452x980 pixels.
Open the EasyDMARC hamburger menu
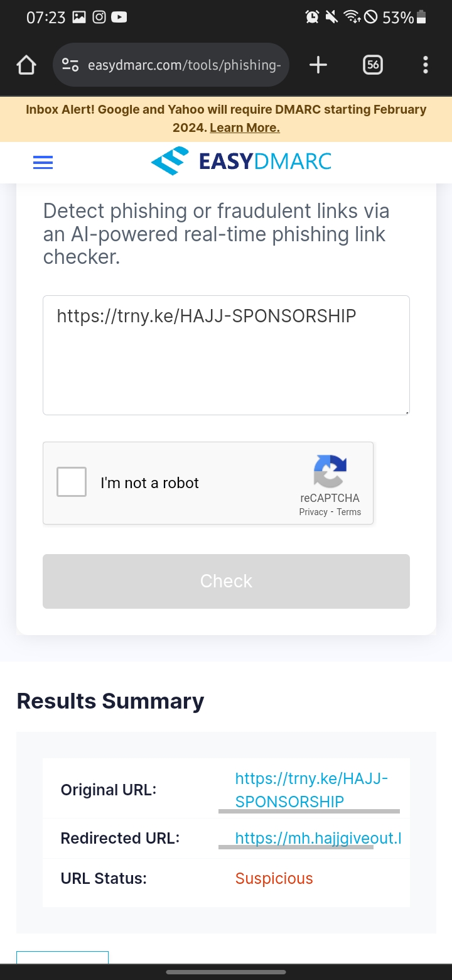click(x=43, y=162)
